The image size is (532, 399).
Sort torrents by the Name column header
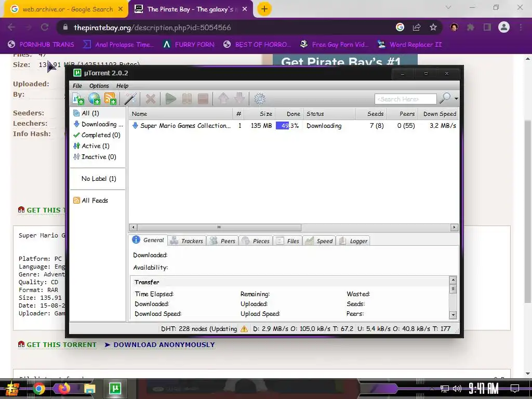tap(181, 114)
